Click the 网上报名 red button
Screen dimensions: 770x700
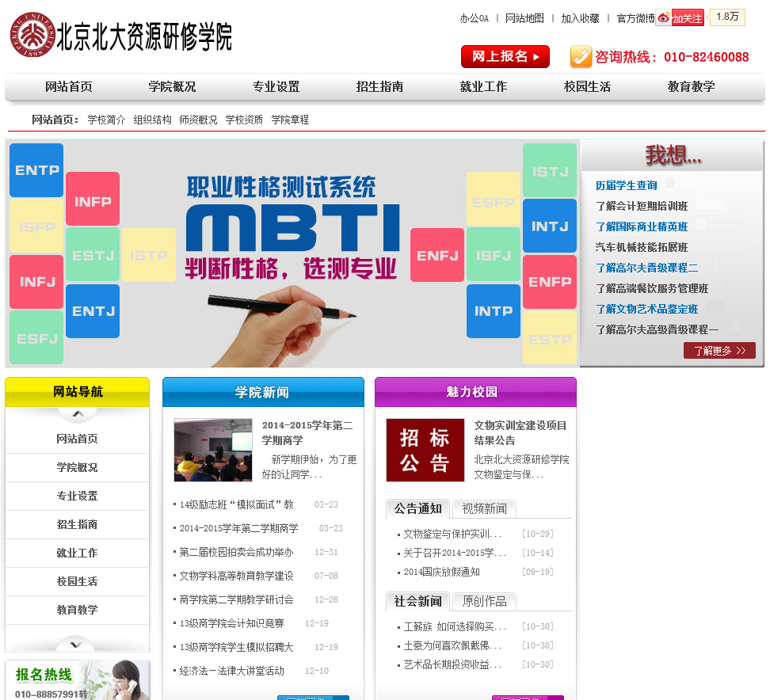point(505,56)
